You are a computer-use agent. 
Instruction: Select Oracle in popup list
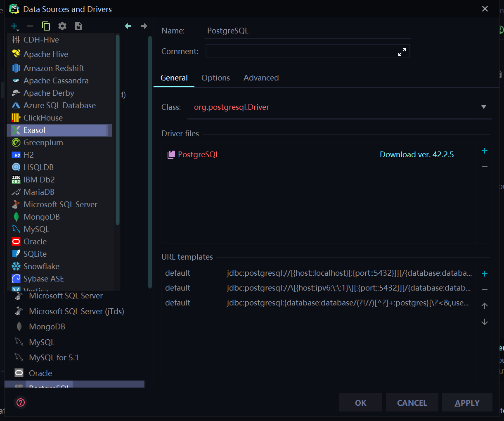59,241
